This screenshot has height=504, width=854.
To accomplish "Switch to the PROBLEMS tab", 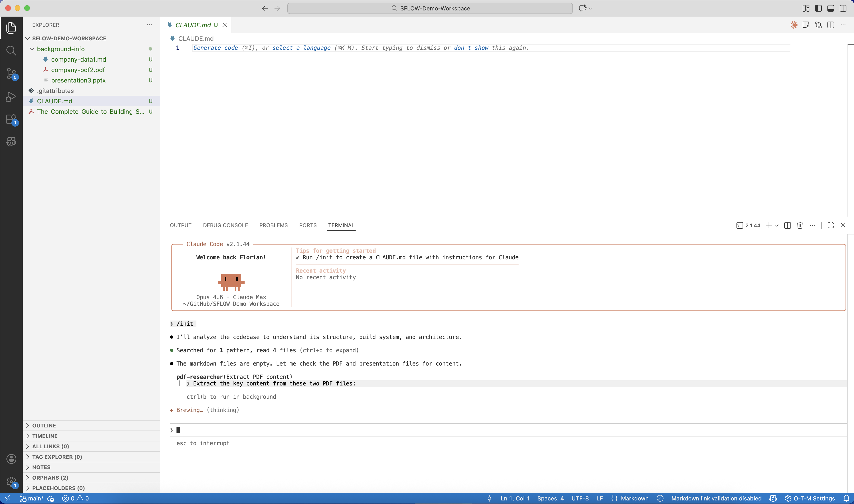I will (274, 225).
